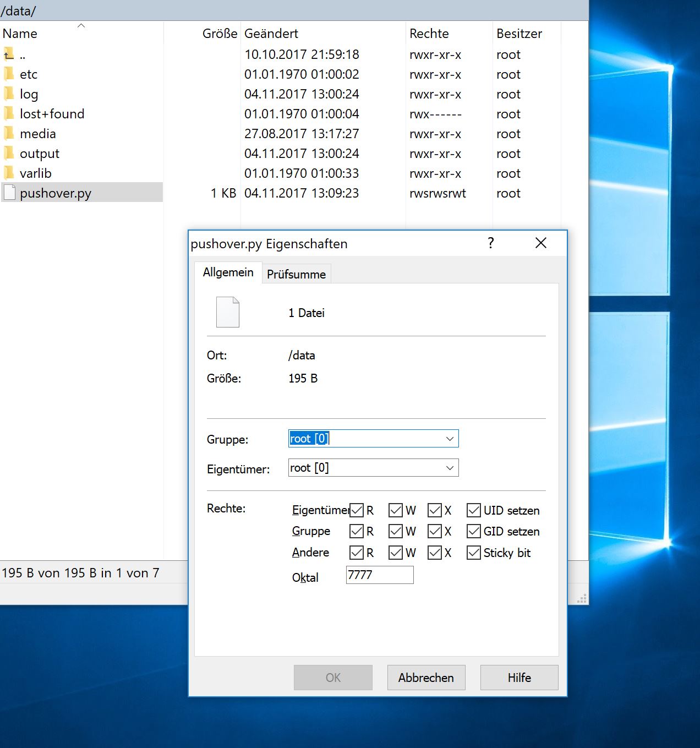This screenshot has height=748, width=700.
Task: Uncheck Andere write permission checkbox
Action: [x=395, y=553]
